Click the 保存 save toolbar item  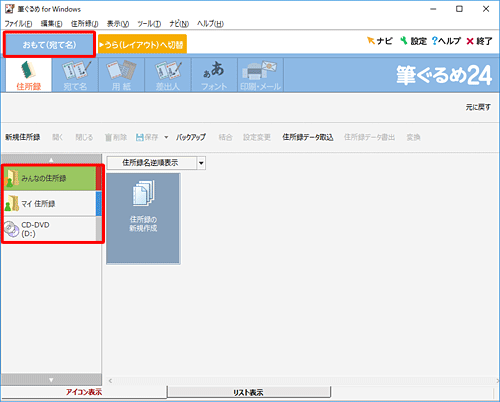147,137
